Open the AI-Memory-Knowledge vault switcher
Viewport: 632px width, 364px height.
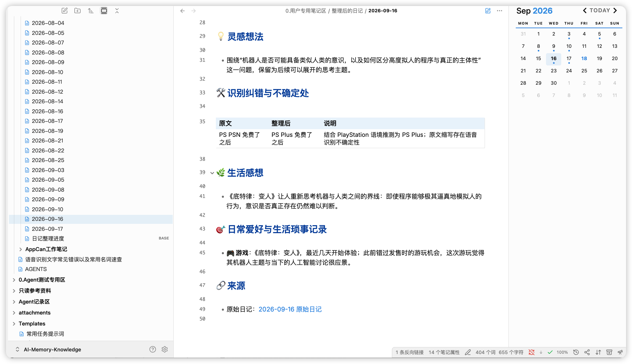48,349
